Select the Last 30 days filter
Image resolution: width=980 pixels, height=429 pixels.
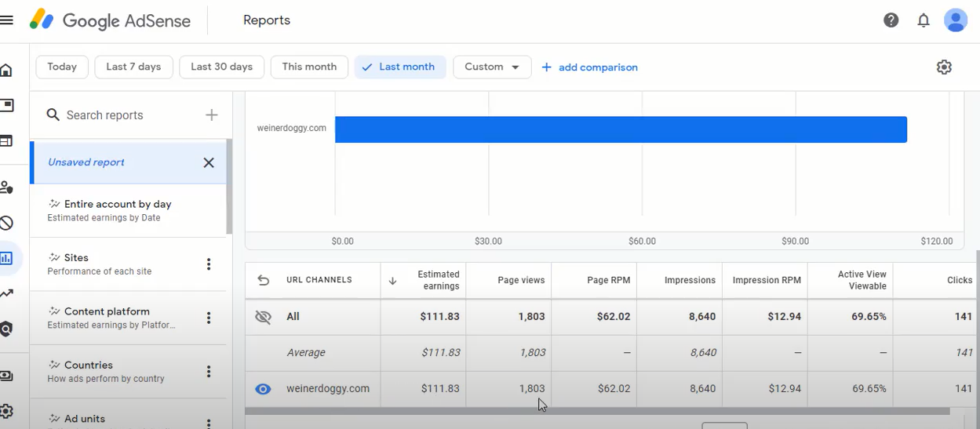[221, 67]
